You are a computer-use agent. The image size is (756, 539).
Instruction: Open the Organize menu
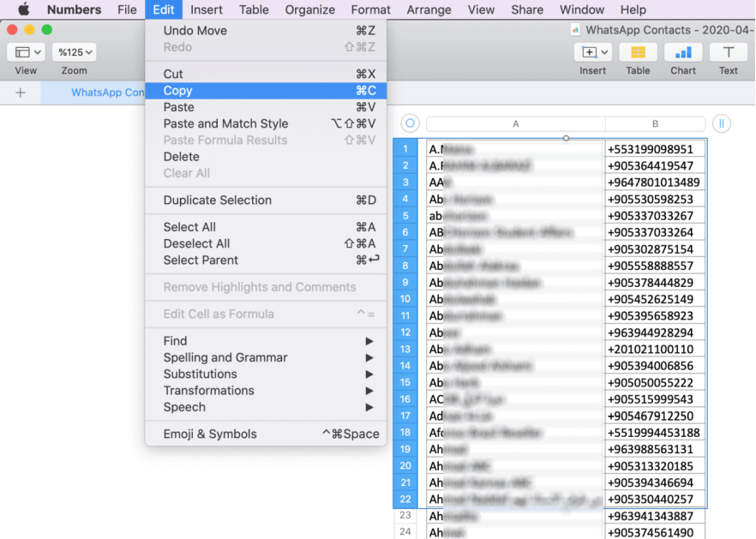tap(309, 9)
